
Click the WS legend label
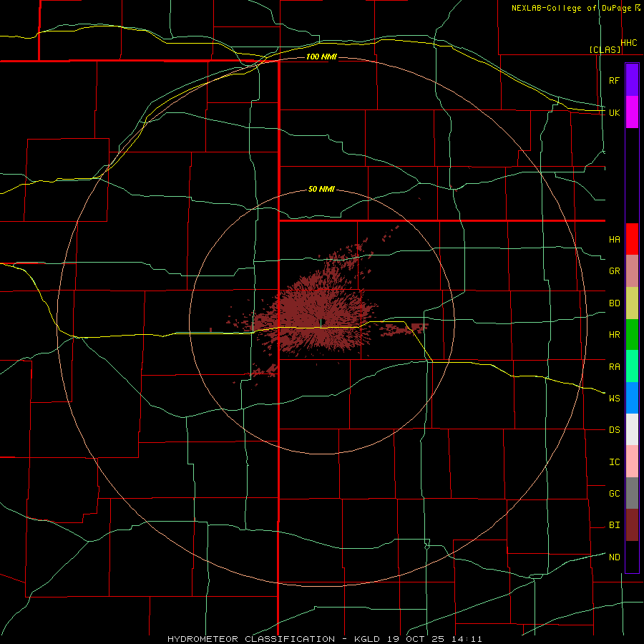(614, 398)
